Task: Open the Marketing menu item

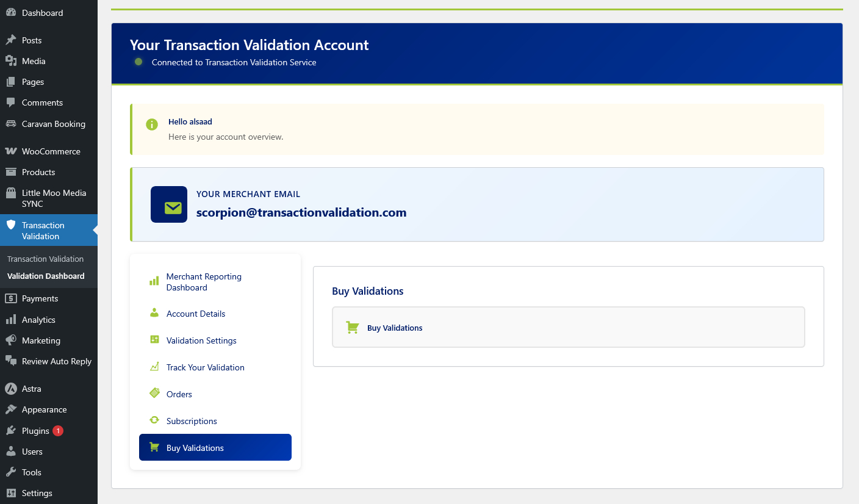Action: 49,340
